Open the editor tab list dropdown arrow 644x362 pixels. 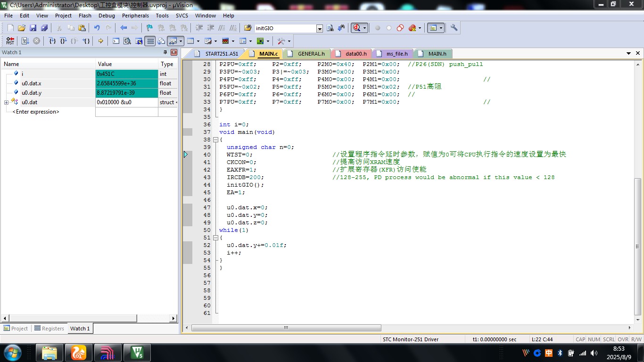[x=628, y=53]
